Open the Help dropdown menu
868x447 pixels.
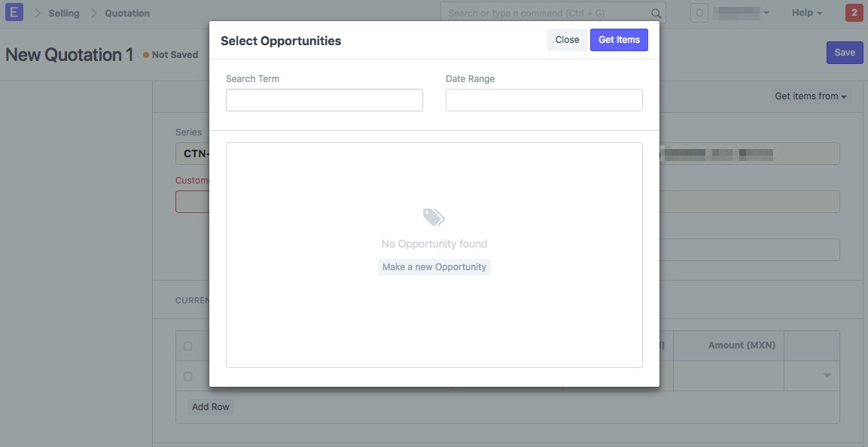(804, 12)
